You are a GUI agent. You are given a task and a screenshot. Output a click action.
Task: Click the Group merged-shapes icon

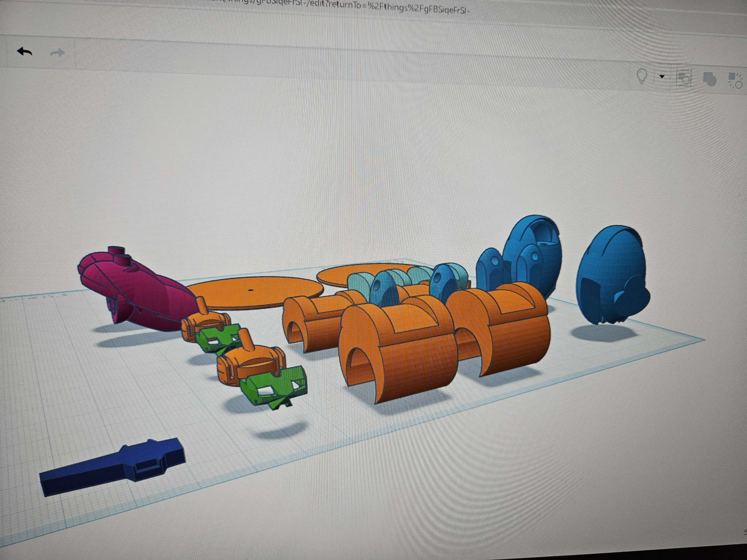709,79
